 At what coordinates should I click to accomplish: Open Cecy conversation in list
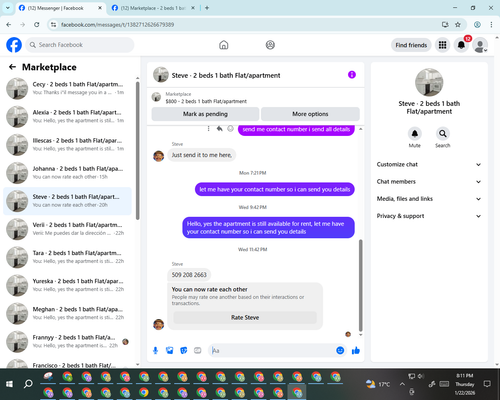68,88
